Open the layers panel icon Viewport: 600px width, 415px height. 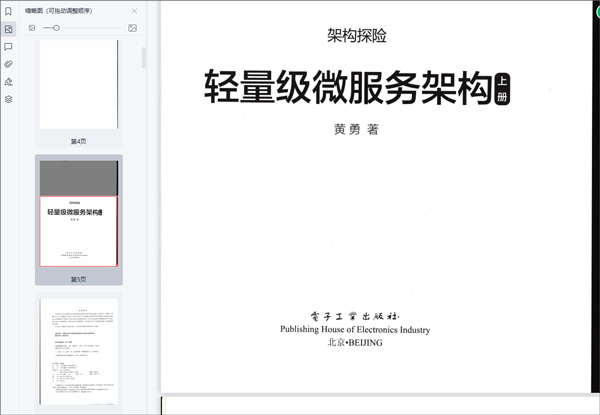8,99
